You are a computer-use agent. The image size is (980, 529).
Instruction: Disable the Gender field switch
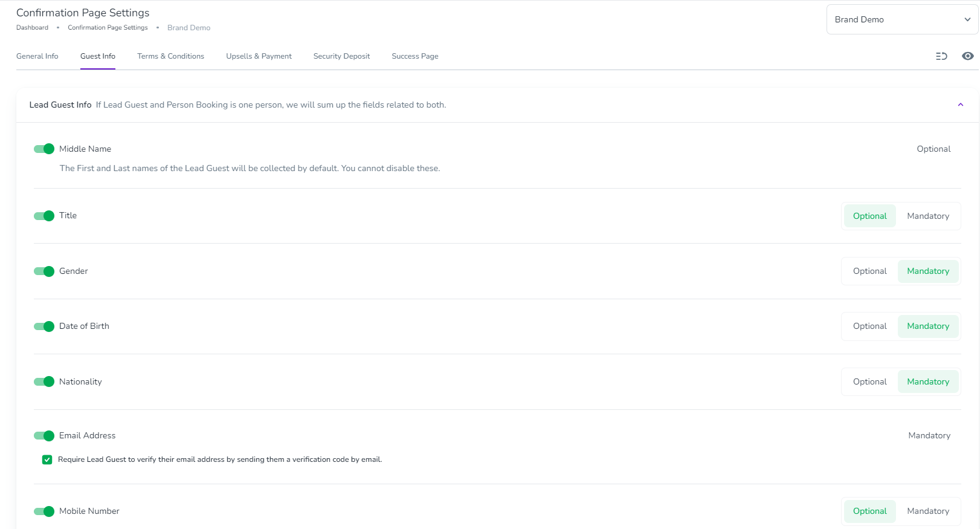click(x=44, y=271)
